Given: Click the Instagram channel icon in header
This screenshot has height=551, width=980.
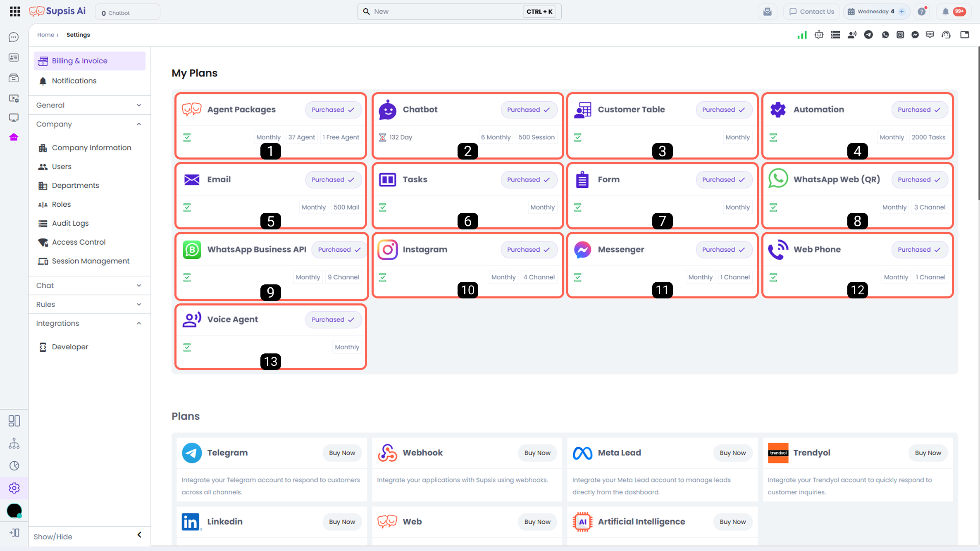Looking at the screenshot, I should pos(900,35).
